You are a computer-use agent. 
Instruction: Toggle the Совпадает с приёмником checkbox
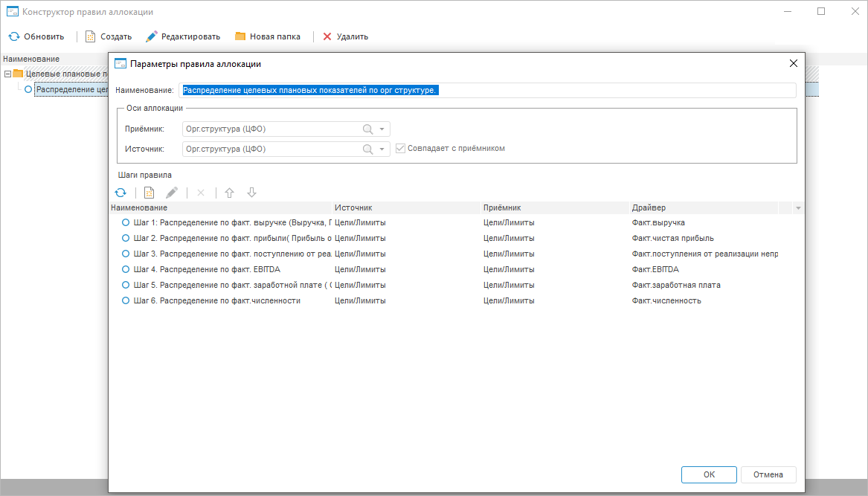pos(401,148)
